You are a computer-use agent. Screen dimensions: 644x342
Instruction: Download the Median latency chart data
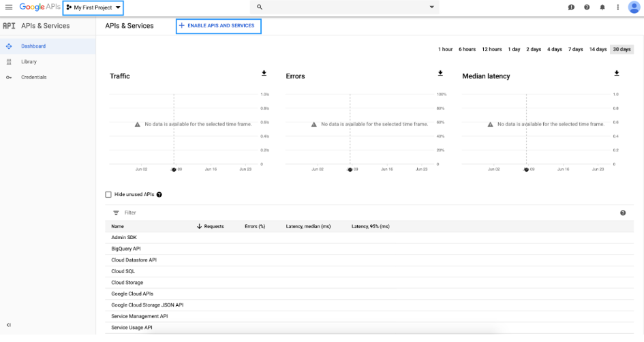pyautogui.click(x=617, y=73)
